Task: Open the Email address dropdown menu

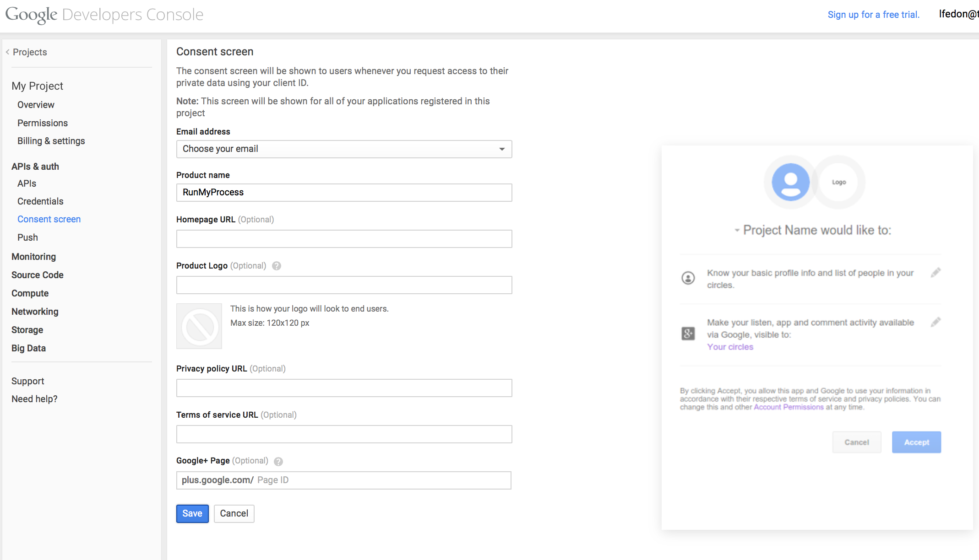Action: coord(343,148)
